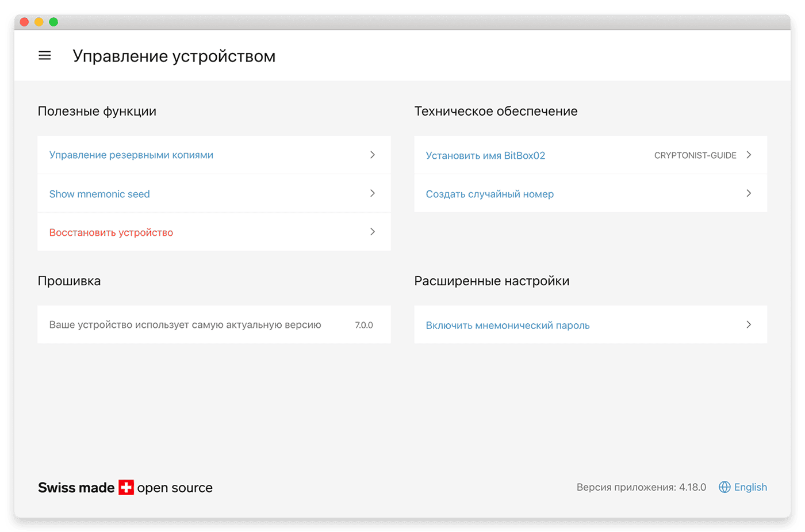Click chevron in Show mnemonic seed row

(373, 193)
